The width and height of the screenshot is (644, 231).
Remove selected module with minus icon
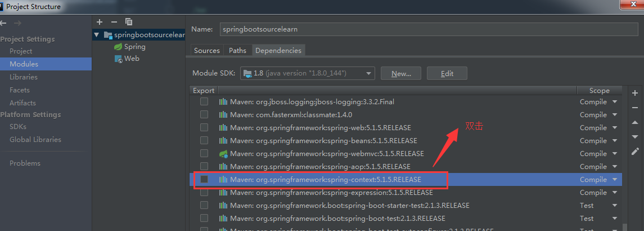pyautogui.click(x=114, y=22)
